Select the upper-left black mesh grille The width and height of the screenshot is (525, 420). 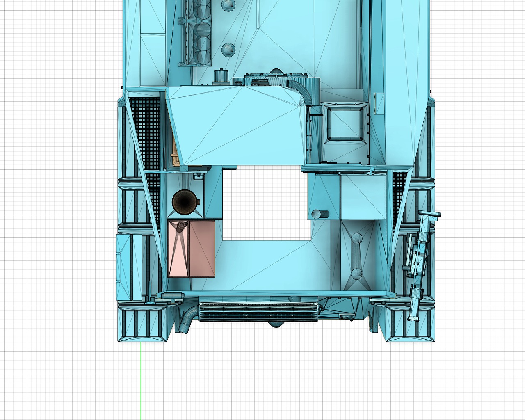pos(144,131)
